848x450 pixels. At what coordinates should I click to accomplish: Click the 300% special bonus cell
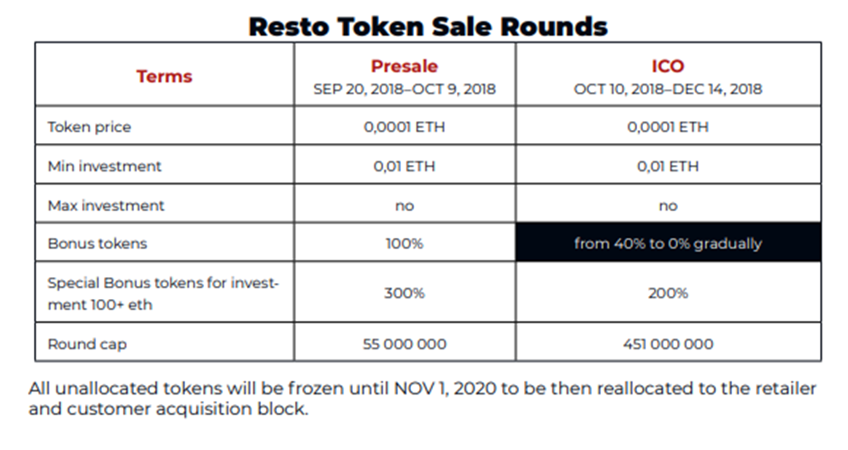click(x=405, y=293)
